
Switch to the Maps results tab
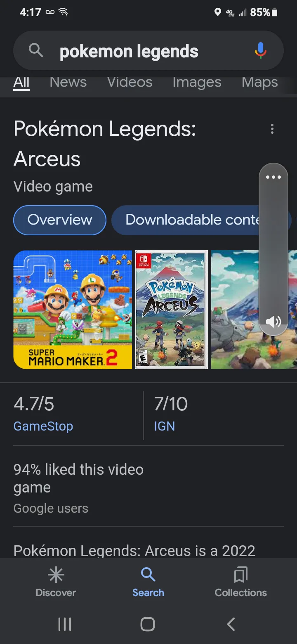point(259,82)
